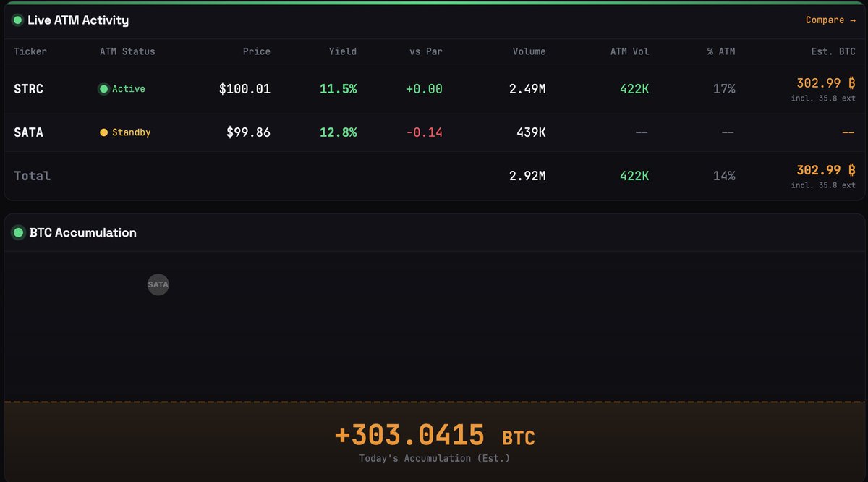Click the 12.8% yield value
Screen dimensions: 868x482
pos(339,132)
